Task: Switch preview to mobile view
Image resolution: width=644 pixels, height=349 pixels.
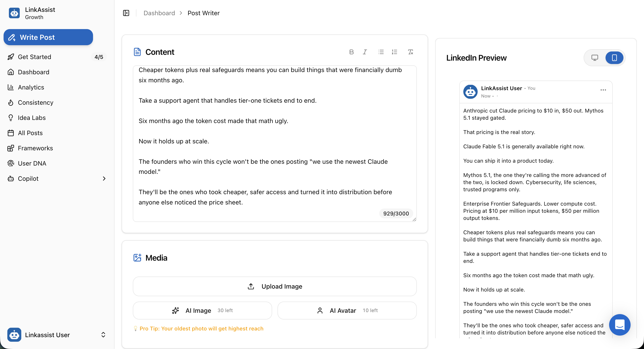Action: click(614, 58)
